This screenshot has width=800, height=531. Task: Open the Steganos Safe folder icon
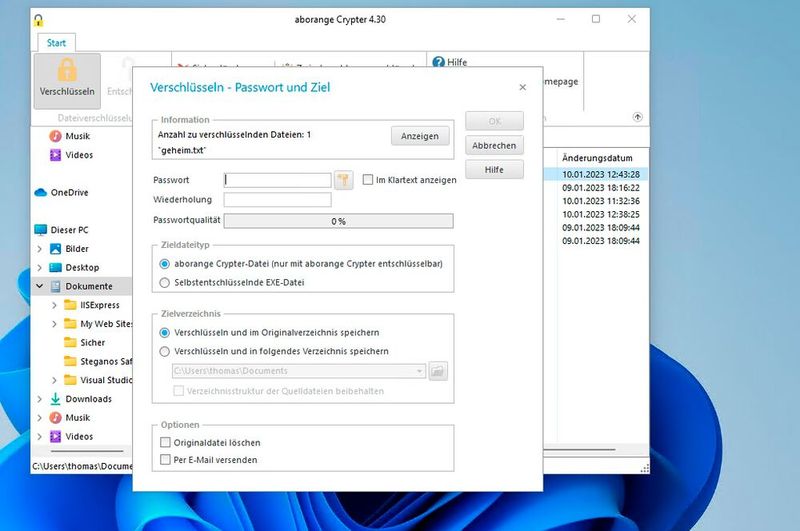click(x=71, y=361)
